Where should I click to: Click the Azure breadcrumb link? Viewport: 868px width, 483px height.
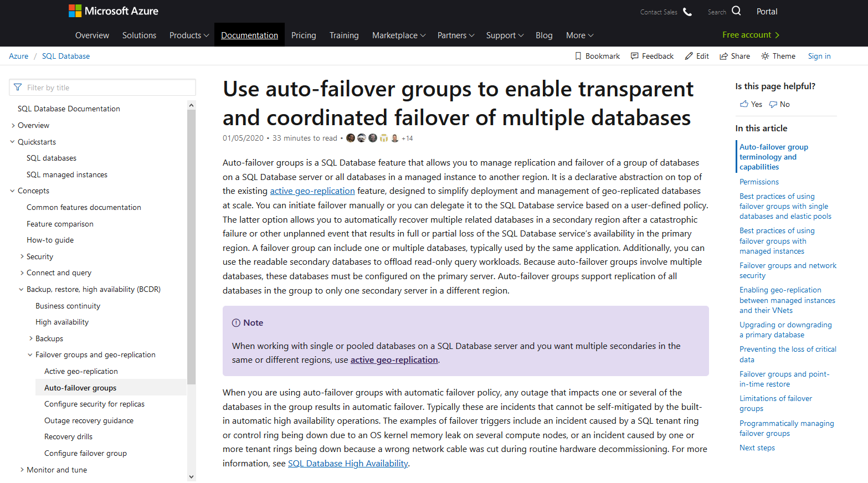pyautogui.click(x=19, y=56)
